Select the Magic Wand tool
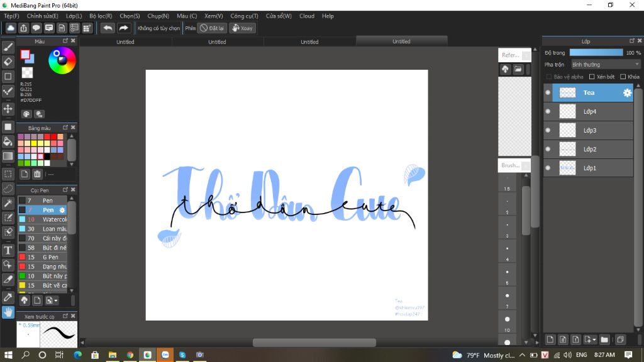 [x=8, y=203]
